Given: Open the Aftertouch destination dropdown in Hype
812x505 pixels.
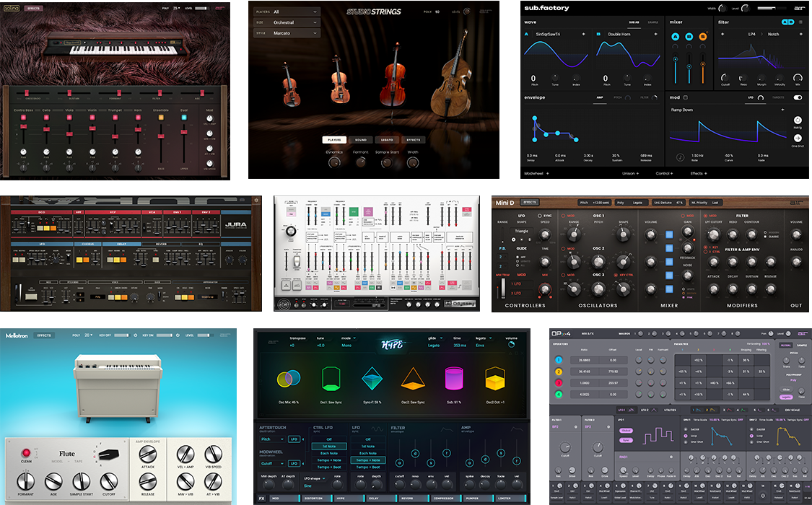Looking at the screenshot, I should click(x=272, y=439).
